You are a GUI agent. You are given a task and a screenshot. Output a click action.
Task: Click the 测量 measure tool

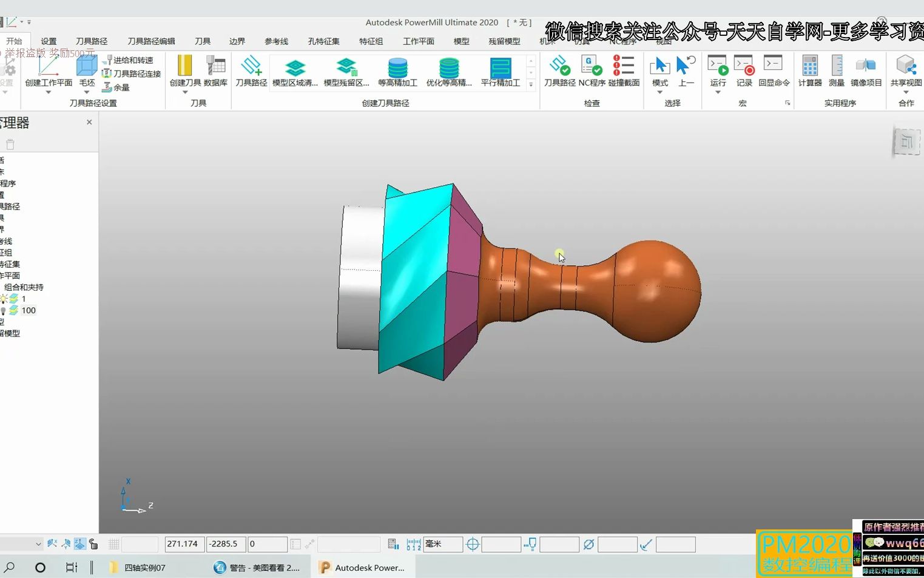[837, 65]
